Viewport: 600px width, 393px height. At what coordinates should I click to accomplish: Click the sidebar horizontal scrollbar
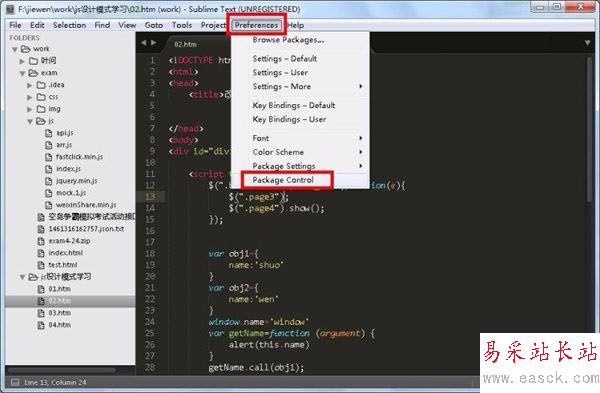[x=61, y=370]
